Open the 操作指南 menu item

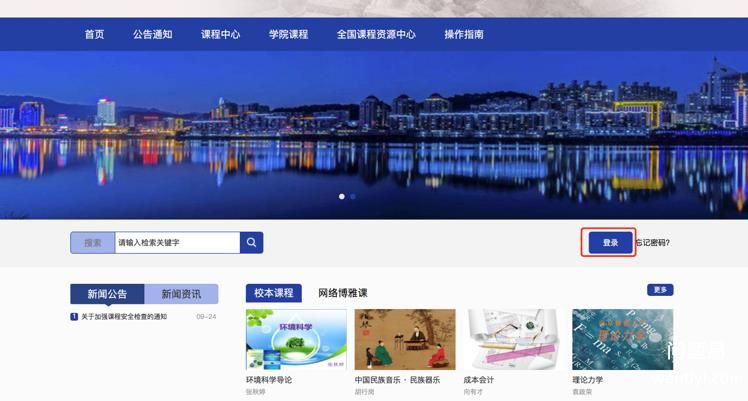[x=464, y=34]
